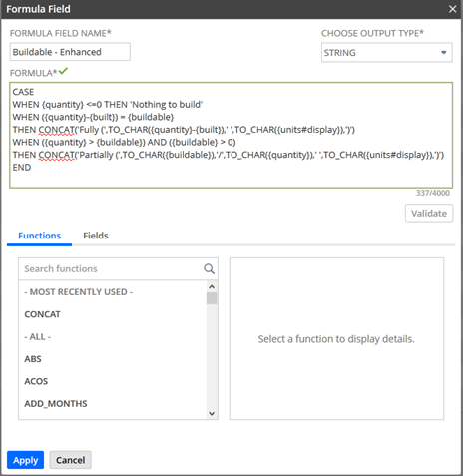Select the ABS function

click(33, 359)
